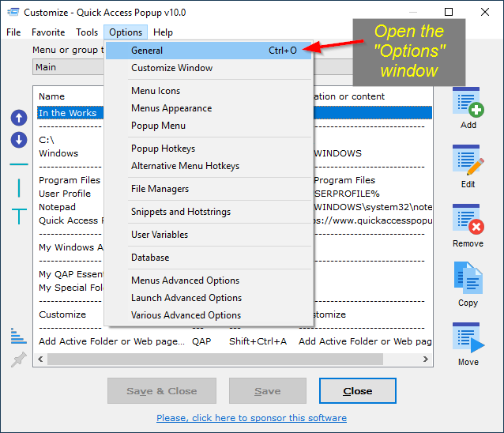Open Popup Hotkeys options
Viewport: 504px width, 433px height.
209,149
